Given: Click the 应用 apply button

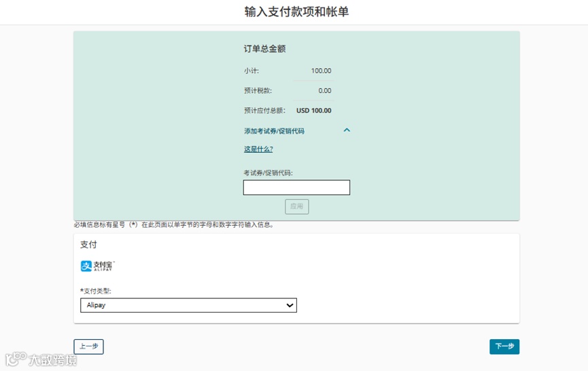Looking at the screenshot, I should [x=296, y=207].
